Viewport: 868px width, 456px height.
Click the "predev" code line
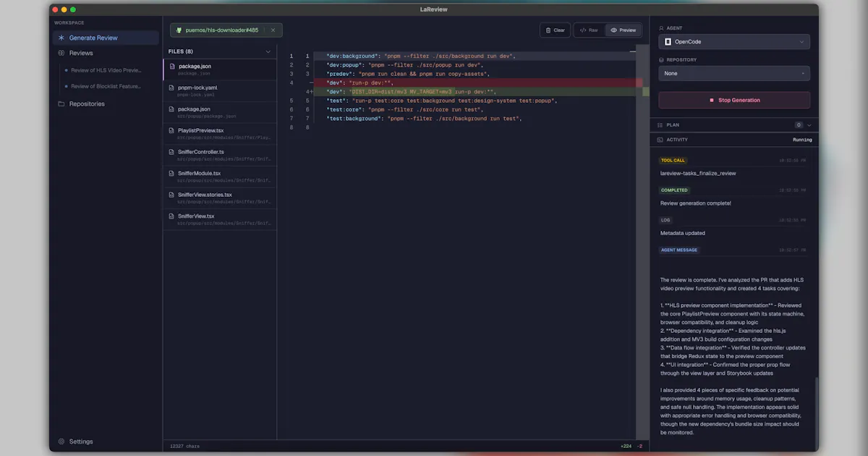pos(408,74)
